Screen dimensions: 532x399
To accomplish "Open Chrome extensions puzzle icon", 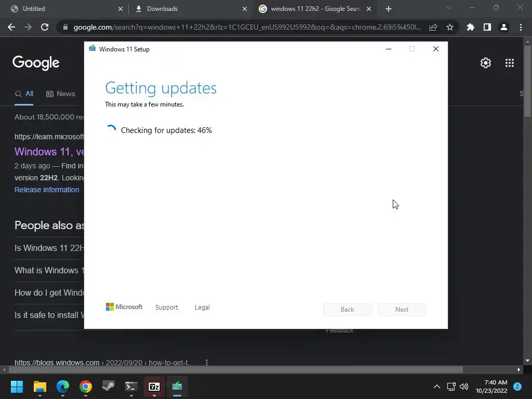I will (471, 27).
